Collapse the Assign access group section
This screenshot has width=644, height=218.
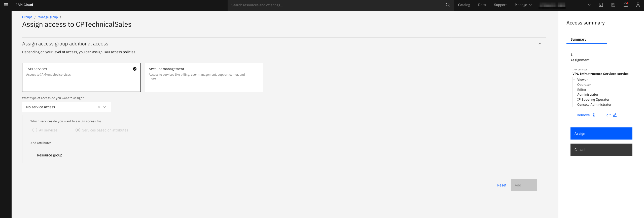540,44
